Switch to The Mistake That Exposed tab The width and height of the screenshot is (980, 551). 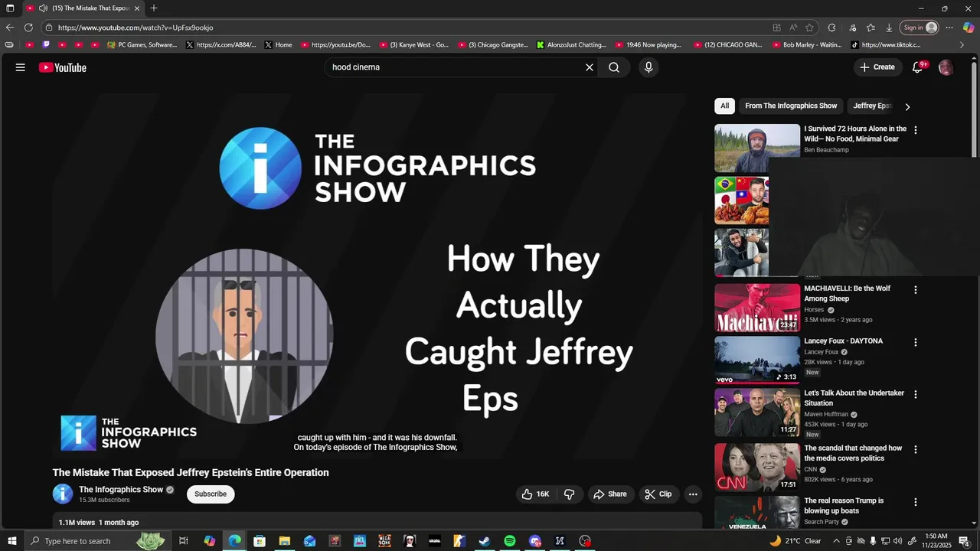[x=83, y=8]
